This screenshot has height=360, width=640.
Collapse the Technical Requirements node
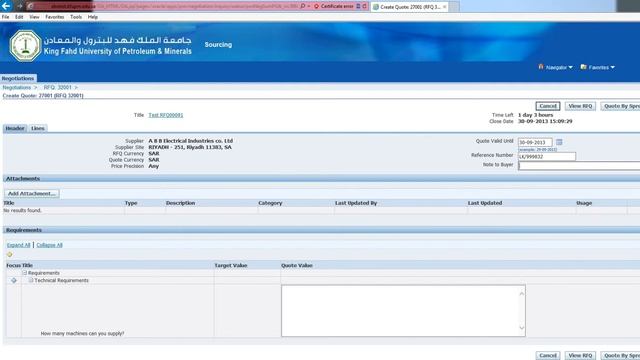(31, 280)
